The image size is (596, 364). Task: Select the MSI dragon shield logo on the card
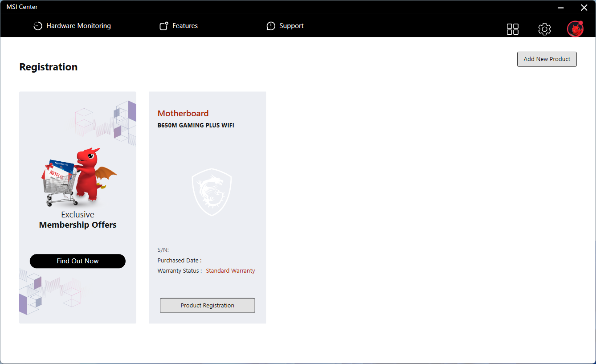212,192
